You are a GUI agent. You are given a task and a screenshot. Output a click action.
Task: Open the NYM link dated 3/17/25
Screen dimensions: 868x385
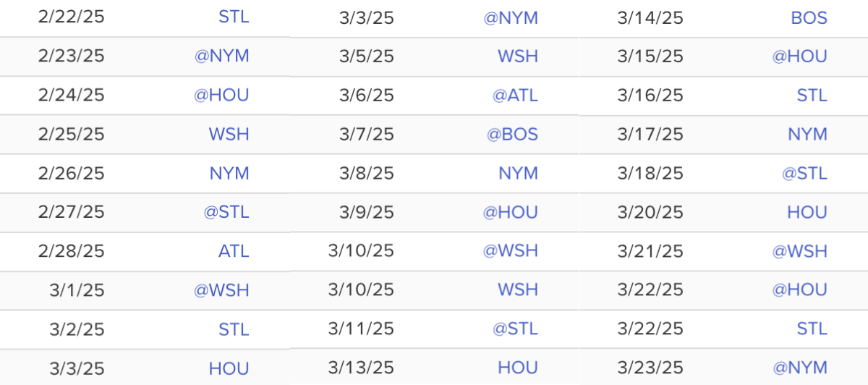(807, 134)
